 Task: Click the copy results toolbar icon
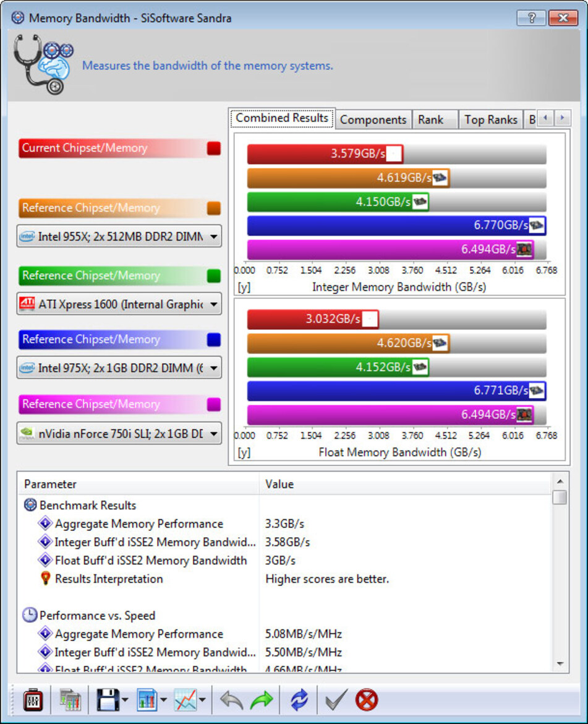coord(70,700)
